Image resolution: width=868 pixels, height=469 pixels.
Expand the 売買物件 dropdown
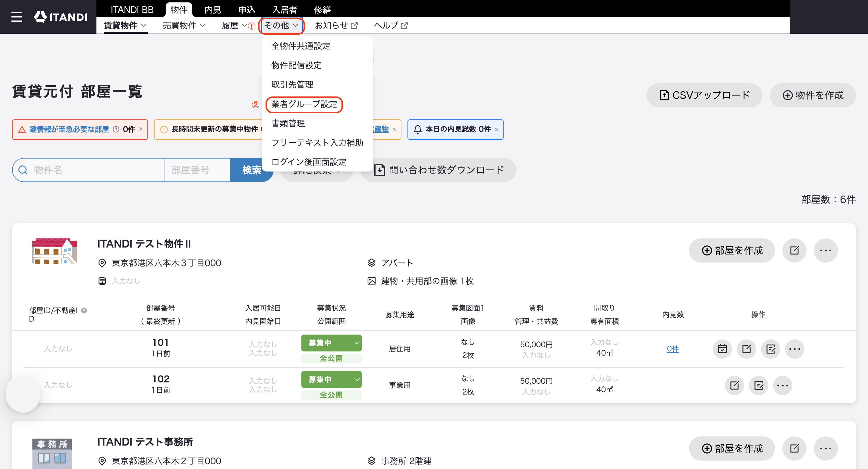(184, 25)
